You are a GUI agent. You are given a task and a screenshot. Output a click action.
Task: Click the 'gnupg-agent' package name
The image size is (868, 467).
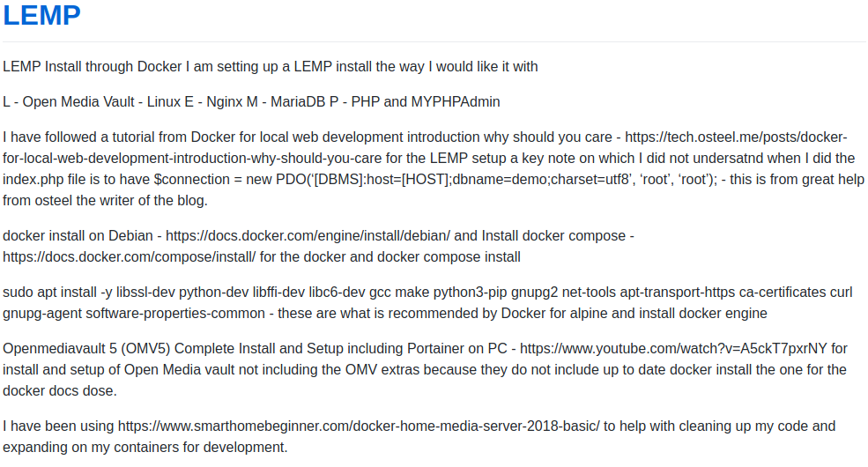[x=42, y=313]
